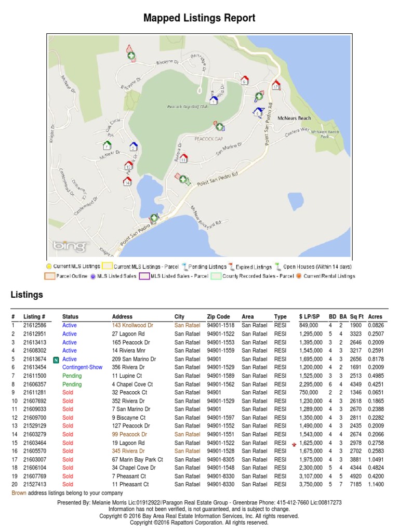Click the Peacock Gap Golf Club map label
Image resolution: width=399 pixels, height=532 pixels.
click(x=188, y=107)
